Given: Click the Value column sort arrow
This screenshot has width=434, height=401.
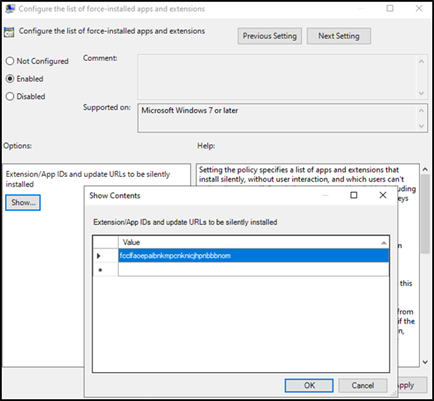Looking at the screenshot, I should click(x=384, y=243).
